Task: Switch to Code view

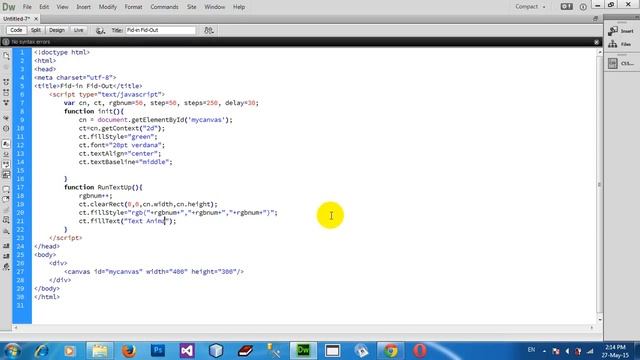Action: (x=16, y=30)
